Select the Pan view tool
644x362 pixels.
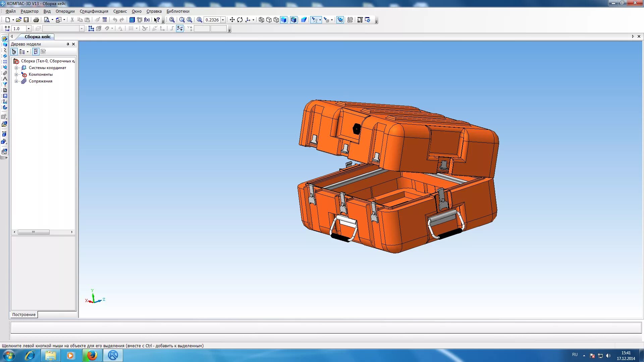pos(232,20)
